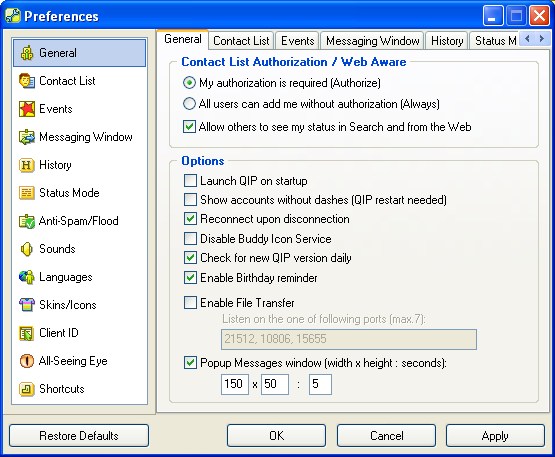Open the Client ID sidebar icon
The width and height of the screenshot is (555, 457).
pos(27,333)
